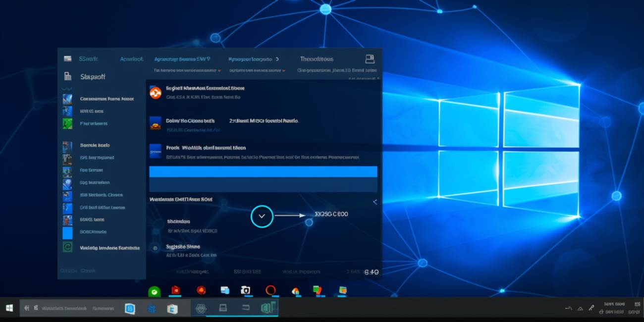
Task: Open the red ring Opera-style dock icon
Action: [x=270, y=290]
